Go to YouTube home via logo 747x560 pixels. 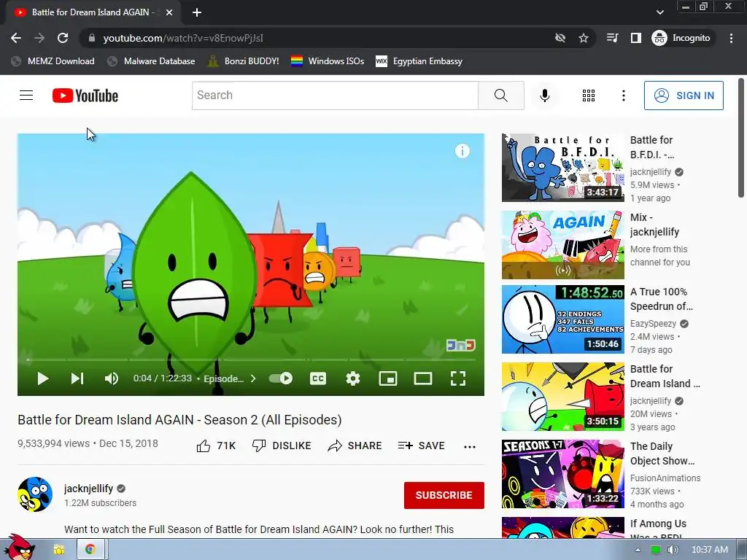(85, 96)
